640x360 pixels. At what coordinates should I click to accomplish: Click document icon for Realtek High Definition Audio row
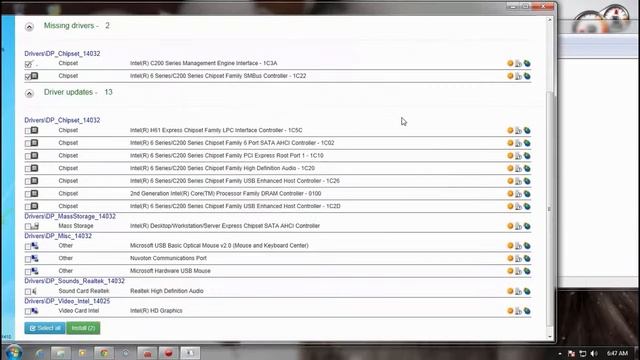518,291
